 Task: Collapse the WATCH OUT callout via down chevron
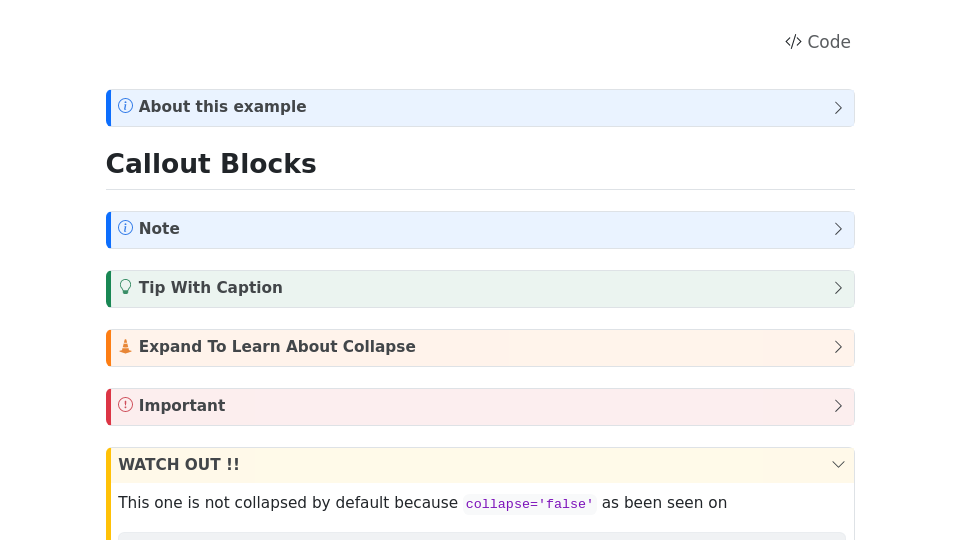point(838,465)
